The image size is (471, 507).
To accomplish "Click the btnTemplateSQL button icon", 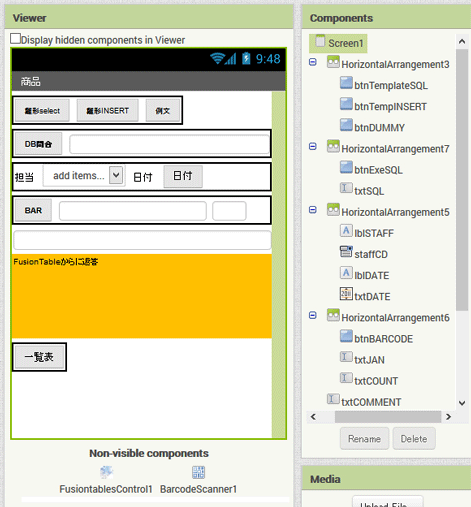I will 346,83.
